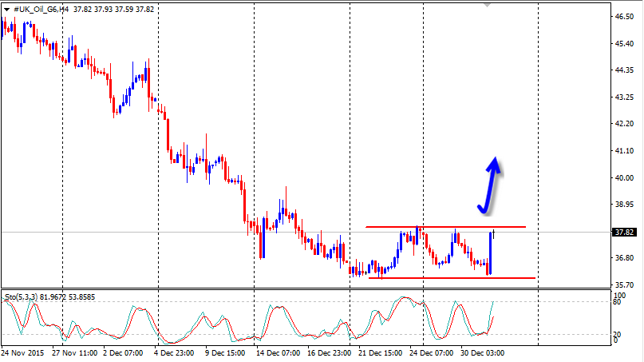
Task: Click the grey chart shift triangle marker
Action: [487, 6]
